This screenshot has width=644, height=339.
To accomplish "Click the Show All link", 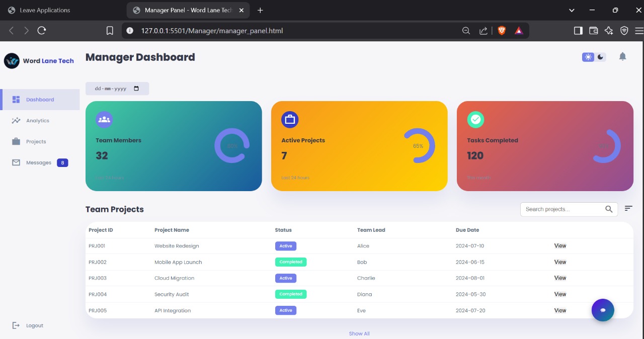I will point(359,333).
